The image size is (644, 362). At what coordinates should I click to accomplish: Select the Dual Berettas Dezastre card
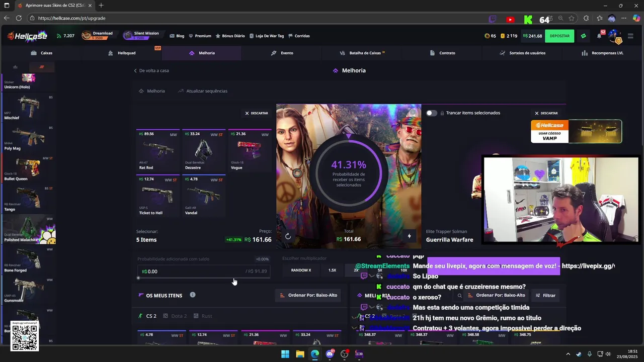tap(203, 151)
